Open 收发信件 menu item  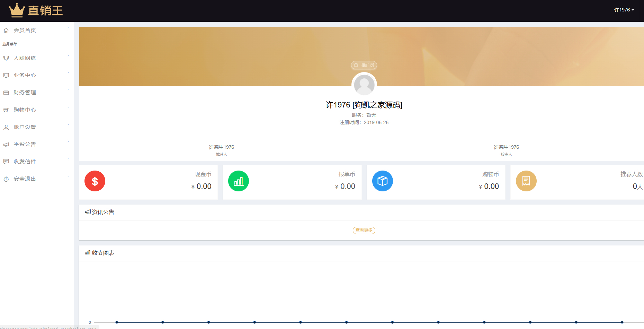point(25,162)
